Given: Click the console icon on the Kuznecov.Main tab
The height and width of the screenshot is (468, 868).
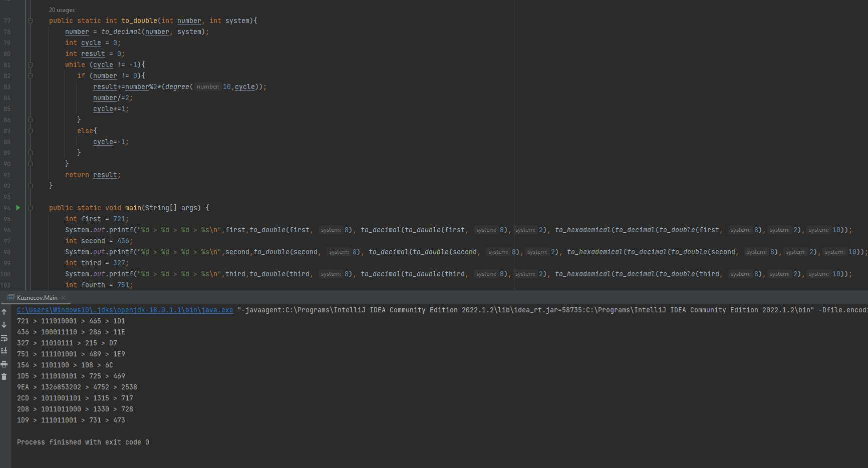Looking at the screenshot, I should click(12, 297).
